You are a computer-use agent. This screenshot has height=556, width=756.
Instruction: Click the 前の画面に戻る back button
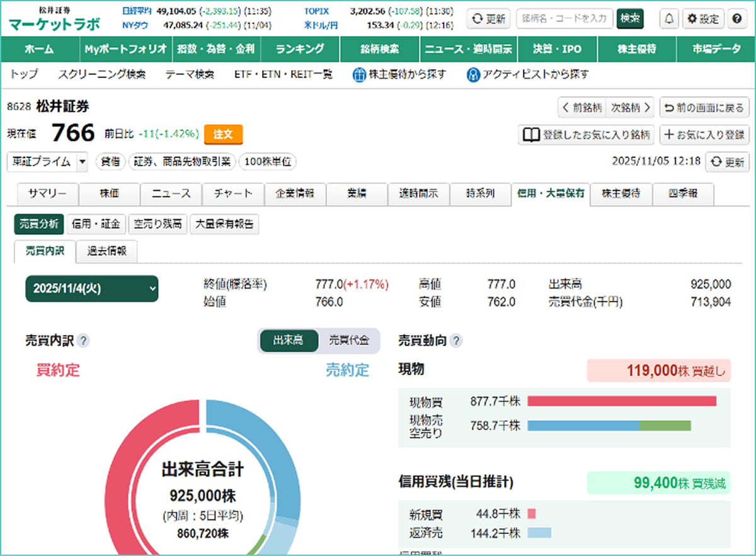[704, 108]
